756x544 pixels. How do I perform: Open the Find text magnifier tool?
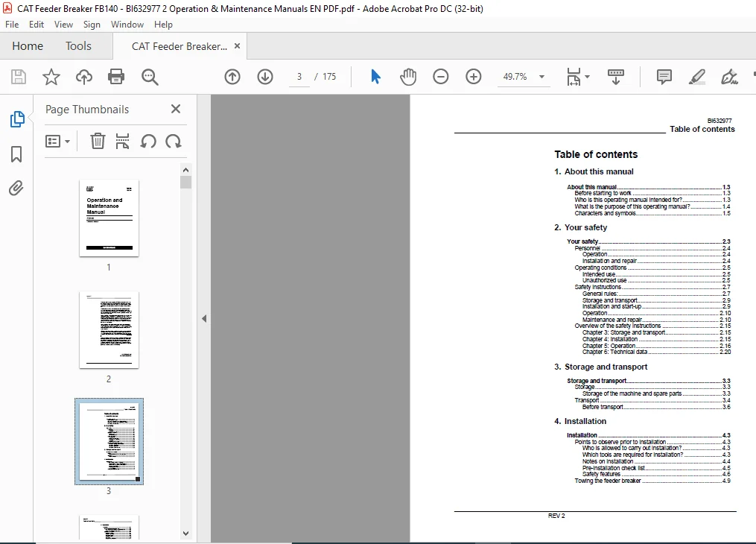(150, 77)
